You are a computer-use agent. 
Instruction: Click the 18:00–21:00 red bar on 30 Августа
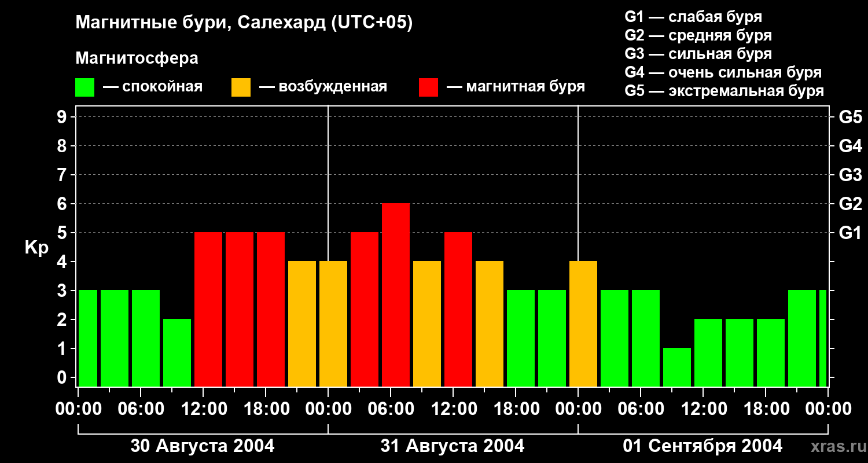pyautogui.click(x=271, y=310)
